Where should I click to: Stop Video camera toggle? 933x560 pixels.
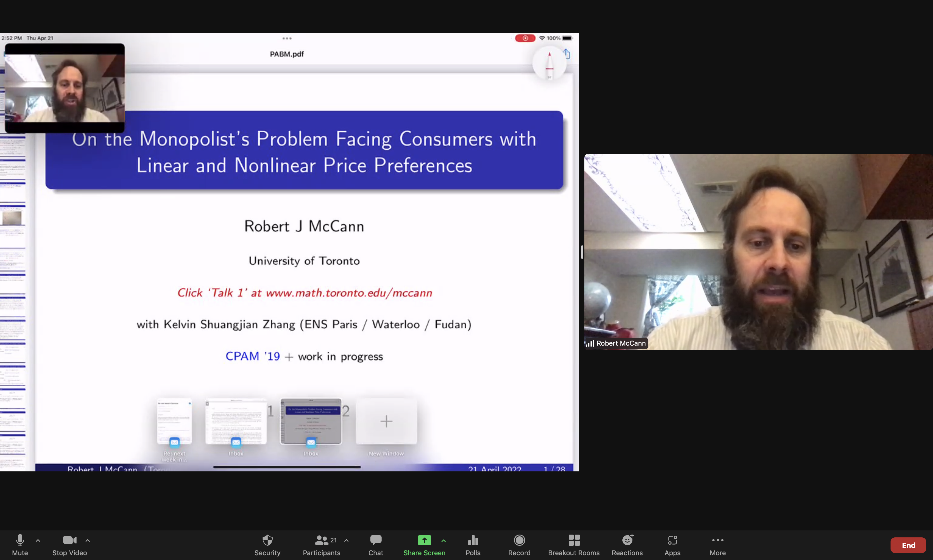pyautogui.click(x=70, y=545)
